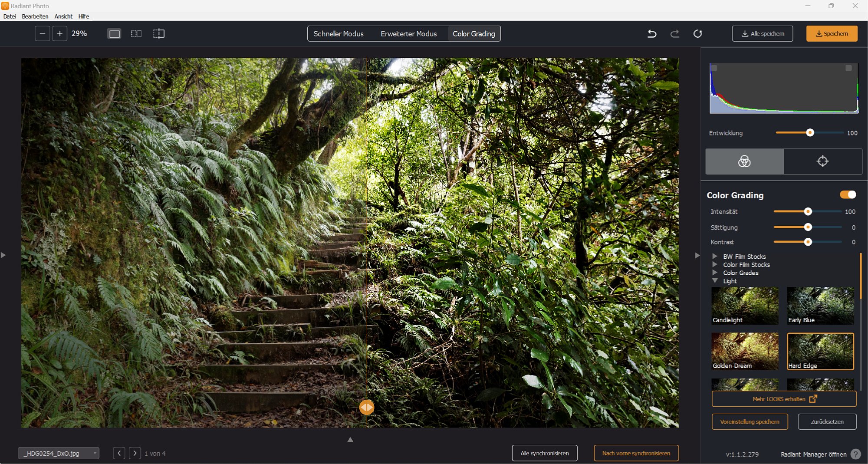Screen dimensions: 868x464
Task: Click Nach vorne synchronisieren button
Action: (636, 453)
